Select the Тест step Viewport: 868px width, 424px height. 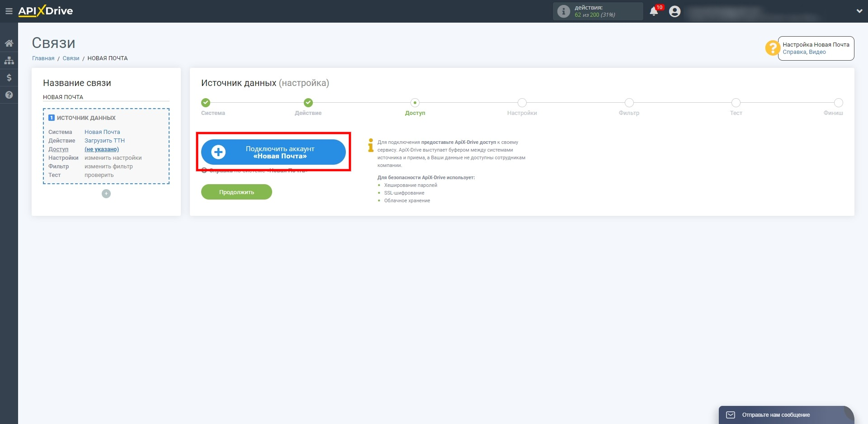pyautogui.click(x=736, y=103)
